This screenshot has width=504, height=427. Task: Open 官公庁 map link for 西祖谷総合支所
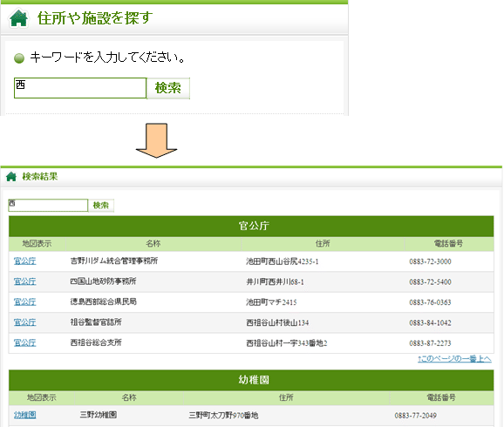25,342
